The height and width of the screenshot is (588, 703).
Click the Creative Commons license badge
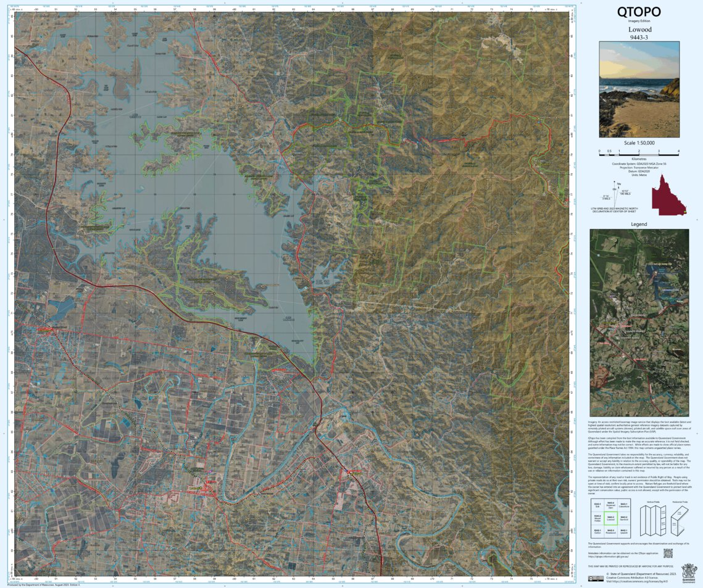(596, 579)
